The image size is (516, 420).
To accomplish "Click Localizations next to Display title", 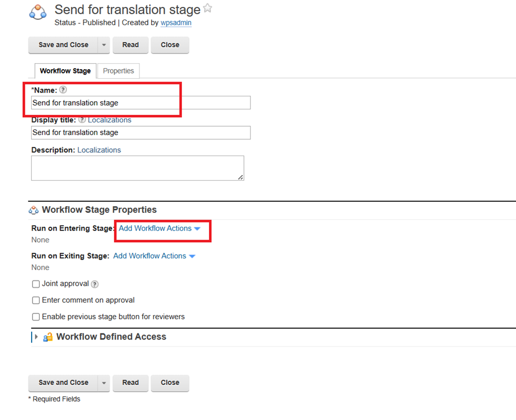I will pos(109,120).
